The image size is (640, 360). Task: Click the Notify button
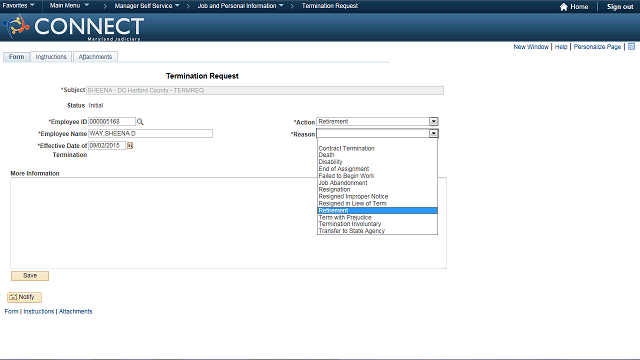[x=24, y=297]
